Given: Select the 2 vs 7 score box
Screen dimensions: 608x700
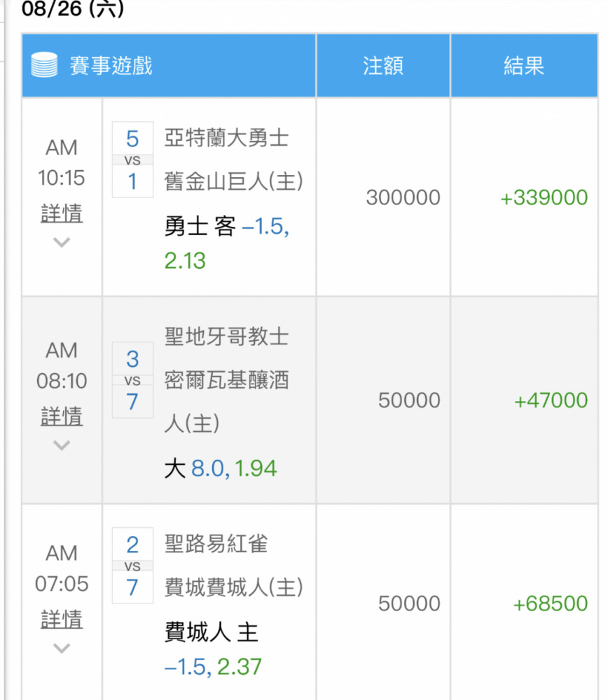Looking at the screenshot, I should click(x=132, y=565).
